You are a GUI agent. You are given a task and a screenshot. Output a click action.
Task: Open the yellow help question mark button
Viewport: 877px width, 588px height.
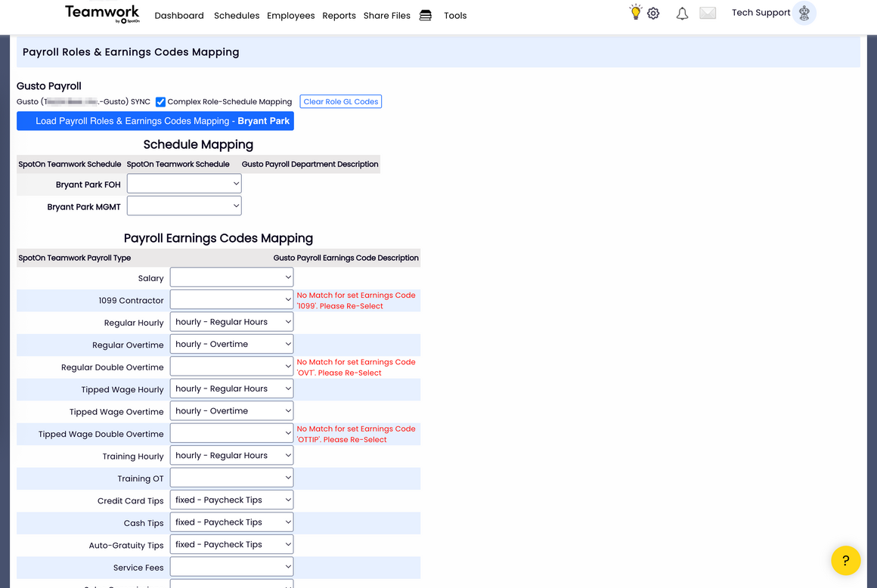(x=846, y=560)
